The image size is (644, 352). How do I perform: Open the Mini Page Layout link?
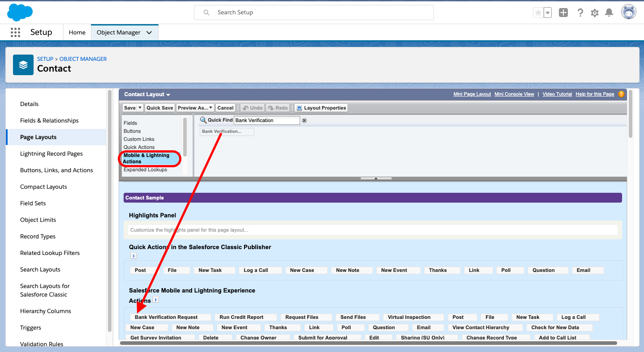(x=472, y=94)
